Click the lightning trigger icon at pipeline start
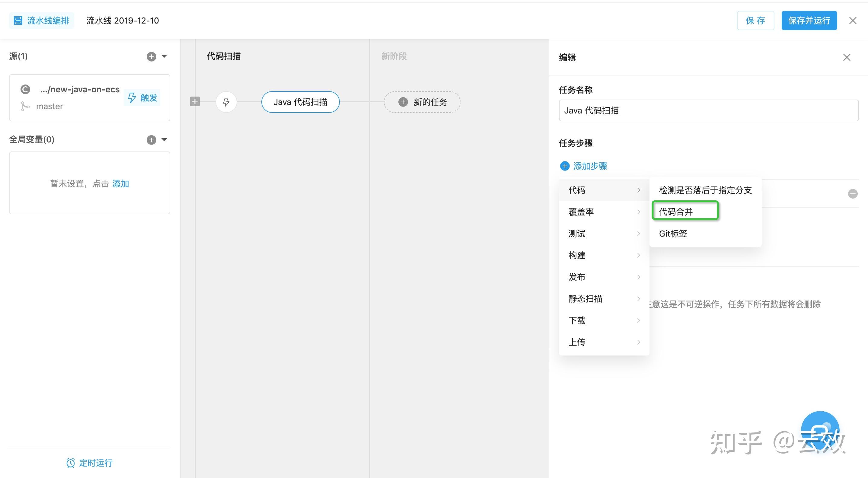The image size is (868, 478). pyautogui.click(x=226, y=102)
